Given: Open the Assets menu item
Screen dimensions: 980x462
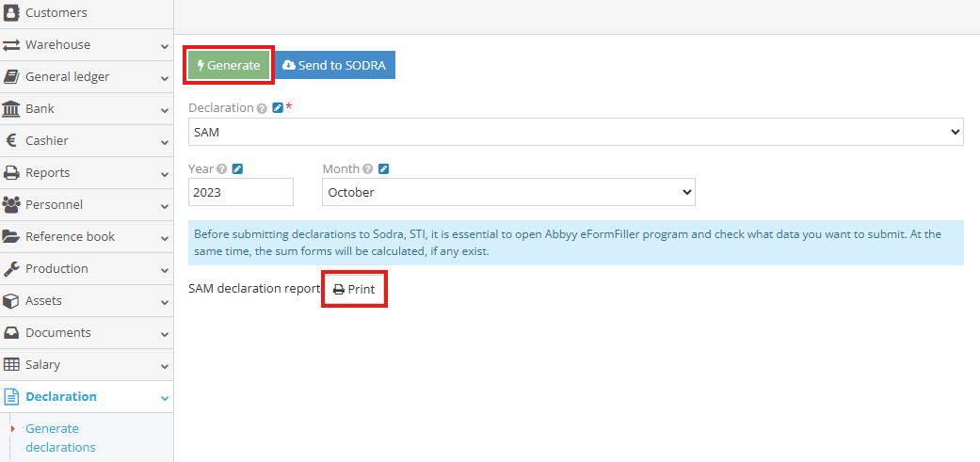Looking at the screenshot, I should point(87,301).
